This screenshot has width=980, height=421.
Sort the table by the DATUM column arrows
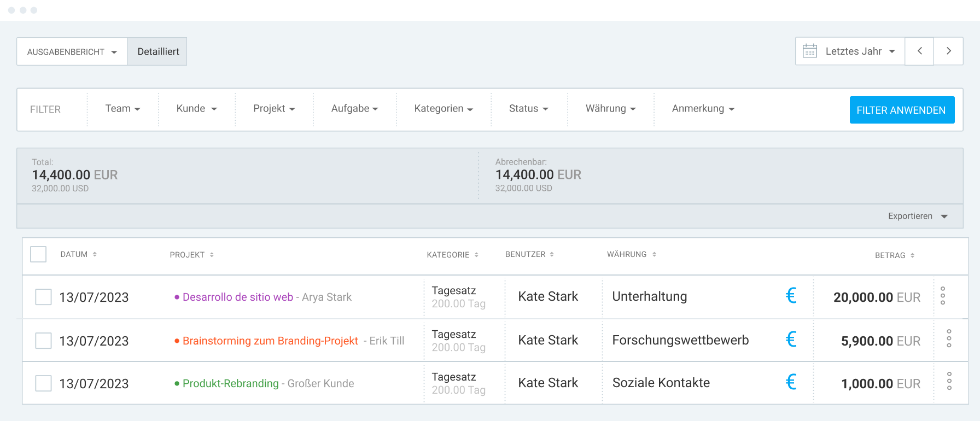click(95, 254)
